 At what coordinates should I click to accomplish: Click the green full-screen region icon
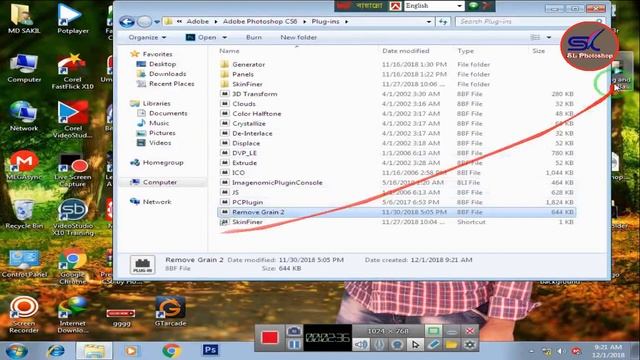click(x=433, y=331)
